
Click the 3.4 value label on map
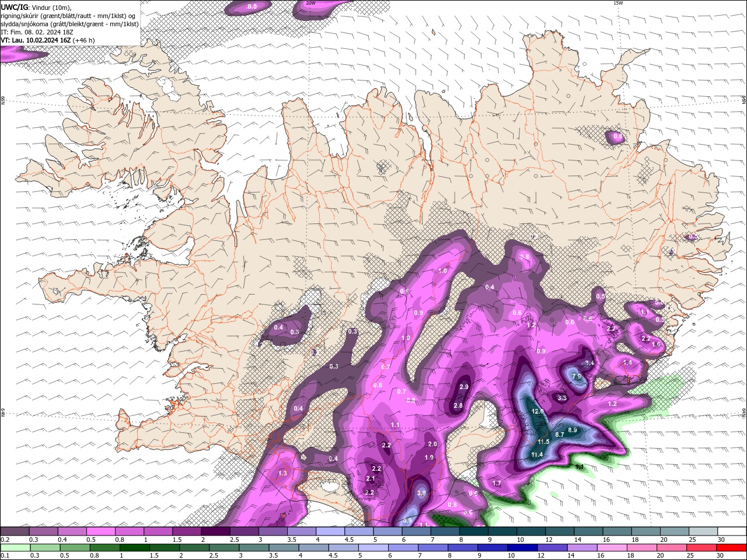click(589, 363)
